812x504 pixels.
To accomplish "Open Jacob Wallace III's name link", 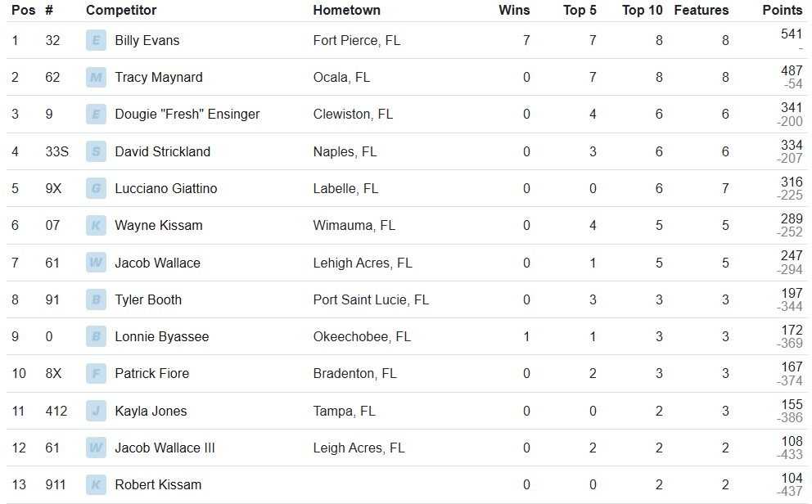I will [x=165, y=448].
